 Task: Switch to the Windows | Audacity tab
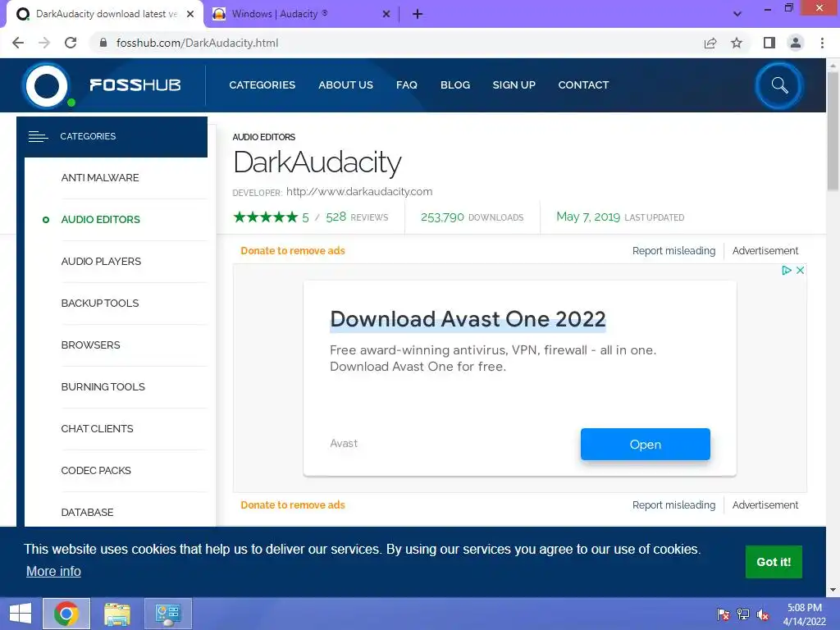pos(300,14)
